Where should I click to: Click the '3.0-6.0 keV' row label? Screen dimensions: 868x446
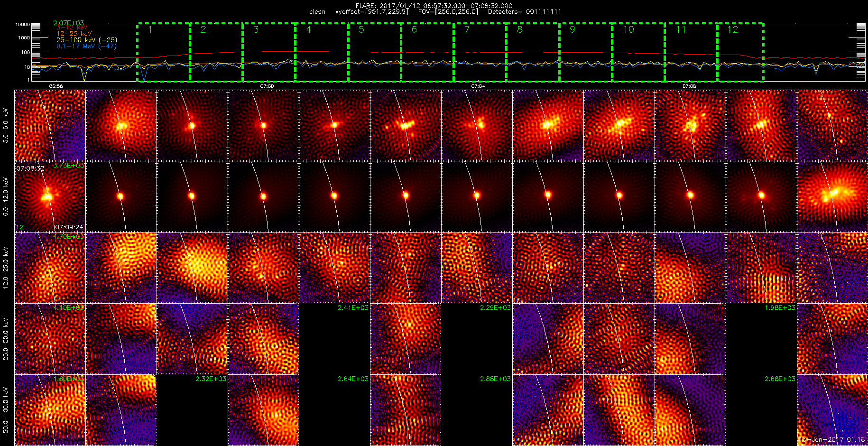(x=6, y=125)
